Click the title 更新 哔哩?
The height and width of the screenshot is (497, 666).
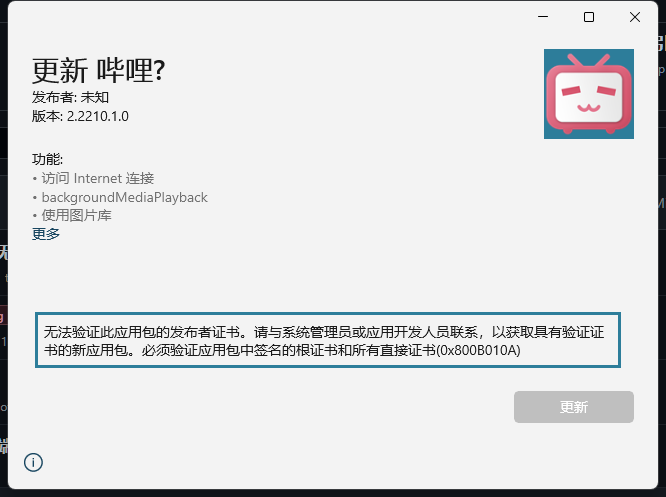point(99,71)
